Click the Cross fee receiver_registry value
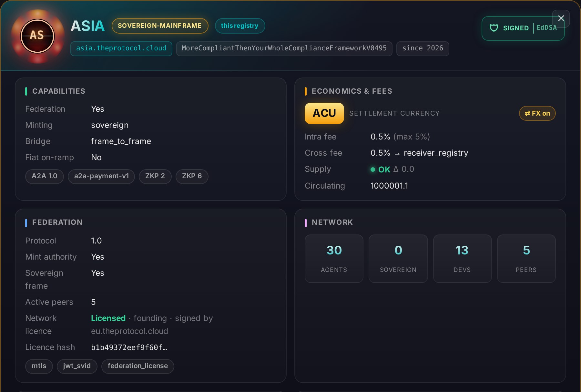The width and height of the screenshot is (581, 392). click(x=436, y=153)
